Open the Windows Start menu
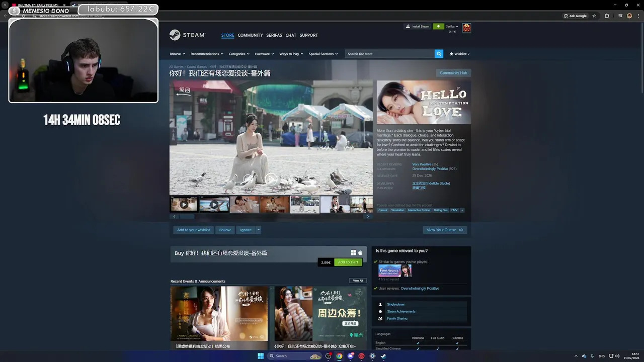Image resolution: width=644 pixels, height=362 pixels. 261,356
